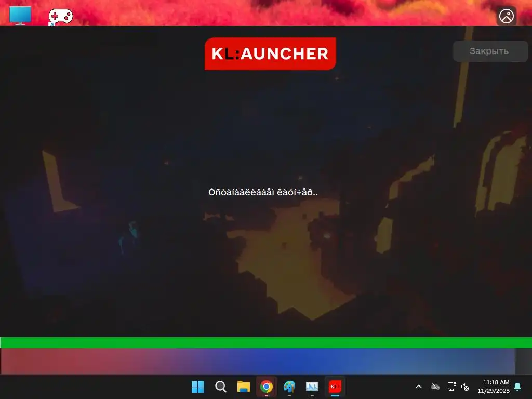Click the garbled loading status text
Image resolution: width=532 pixels, height=399 pixels.
pos(263,192)
